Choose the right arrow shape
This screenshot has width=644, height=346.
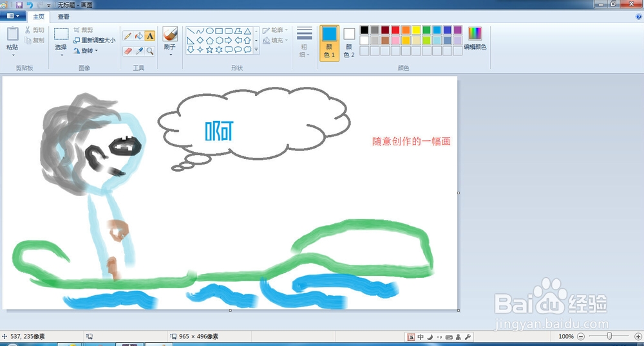click(x=229, y=40)
